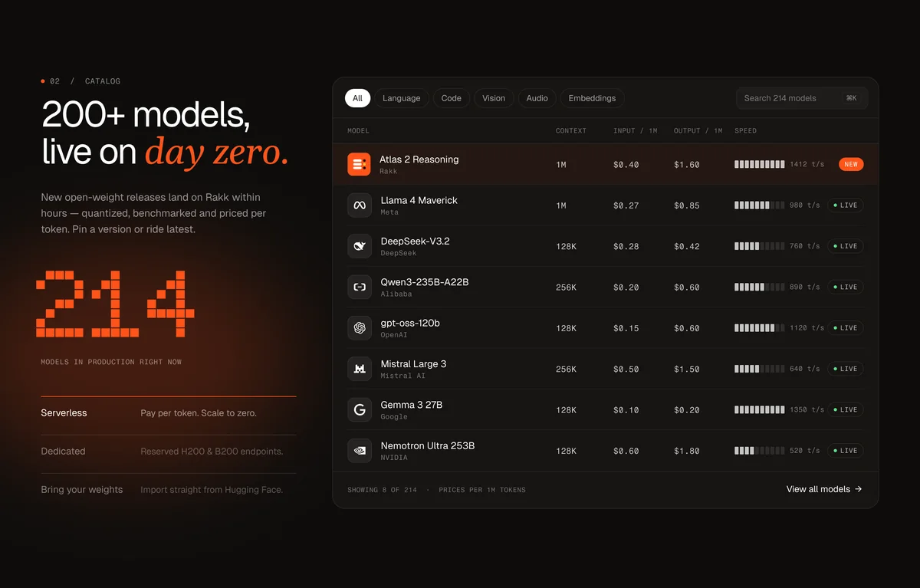Click the LIVE badge for Nemotron Ultra 253B
This screenshot has height=588, width=920.
click(846, 451)
